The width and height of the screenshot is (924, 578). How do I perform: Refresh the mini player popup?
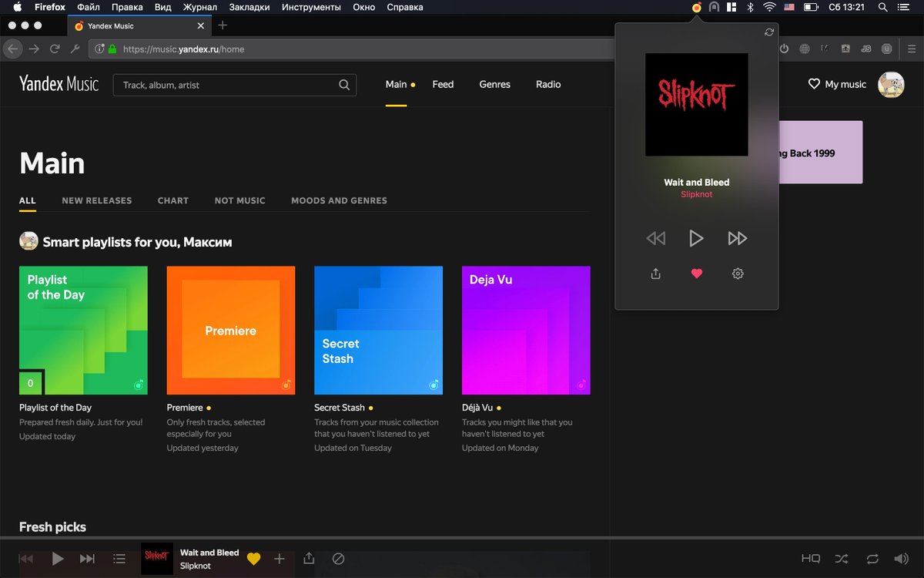(x=768, y=32)
